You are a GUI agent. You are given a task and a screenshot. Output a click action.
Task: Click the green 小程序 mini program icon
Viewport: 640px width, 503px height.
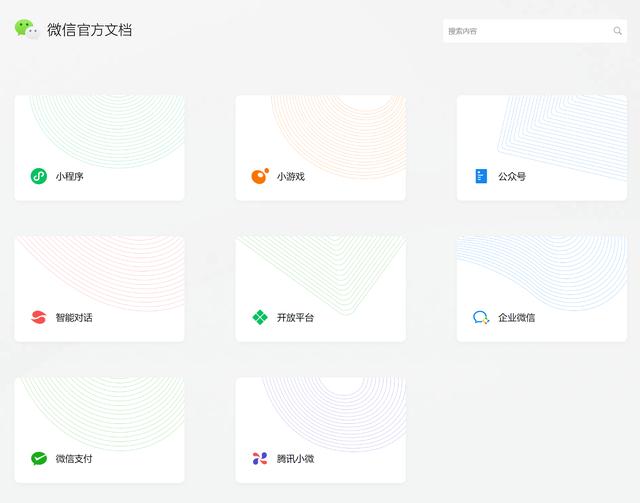coord(39,176)
